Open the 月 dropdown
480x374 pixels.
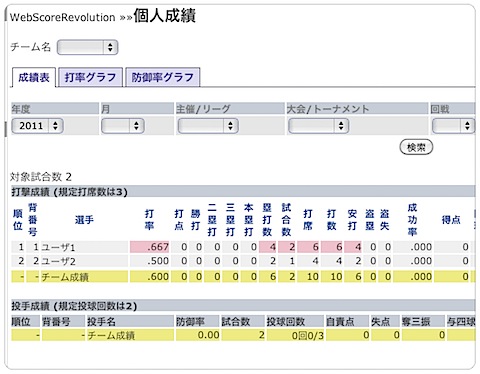123,126
